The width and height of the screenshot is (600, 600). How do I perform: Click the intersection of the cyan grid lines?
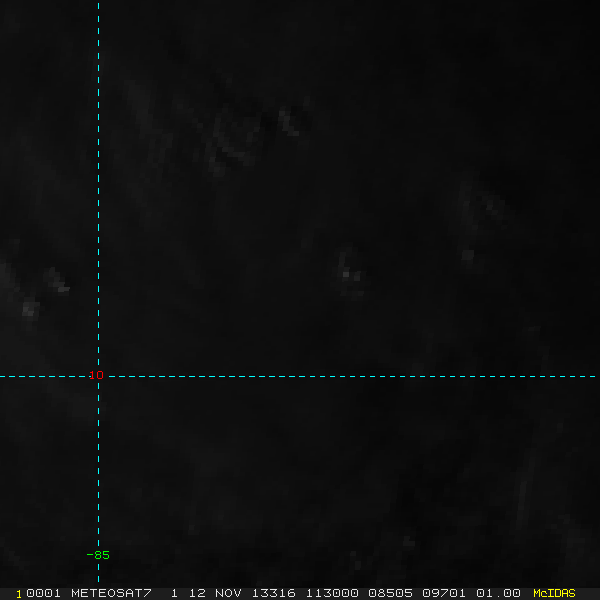point(98,377)
